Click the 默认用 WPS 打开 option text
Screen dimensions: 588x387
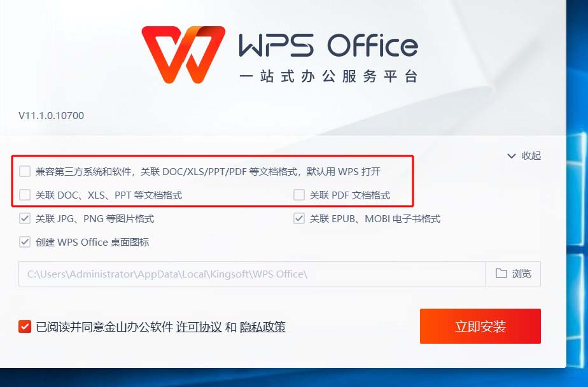344,172
